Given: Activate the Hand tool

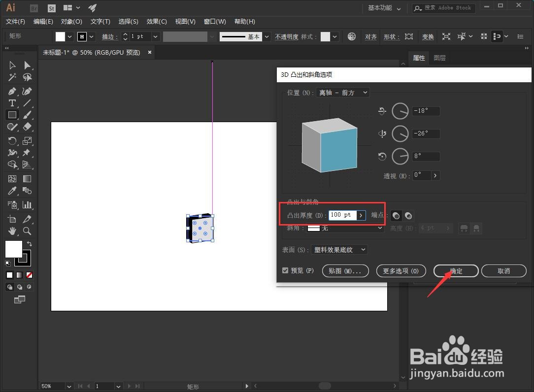Looking at the screenshot, I should [x=12, y=231].
